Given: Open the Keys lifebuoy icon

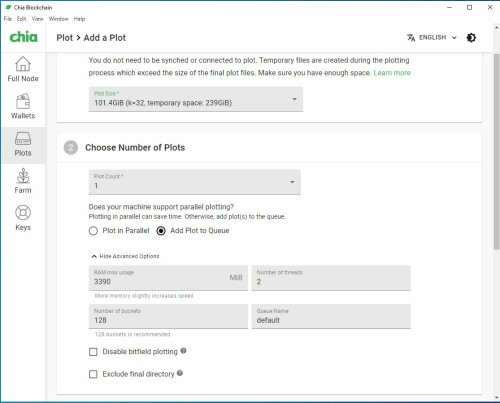Looking at the screenshot, I should [x=23, y=213].
